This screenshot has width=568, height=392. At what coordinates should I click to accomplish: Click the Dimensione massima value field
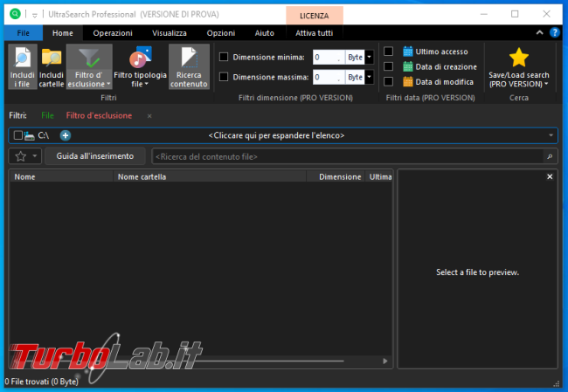point(329,77)
